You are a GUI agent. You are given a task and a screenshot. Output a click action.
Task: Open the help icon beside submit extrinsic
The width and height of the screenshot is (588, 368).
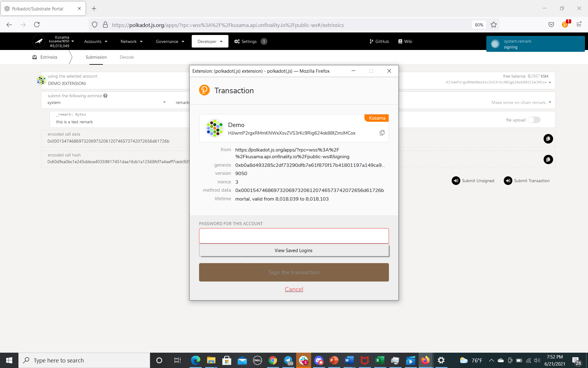coord(105,96)
